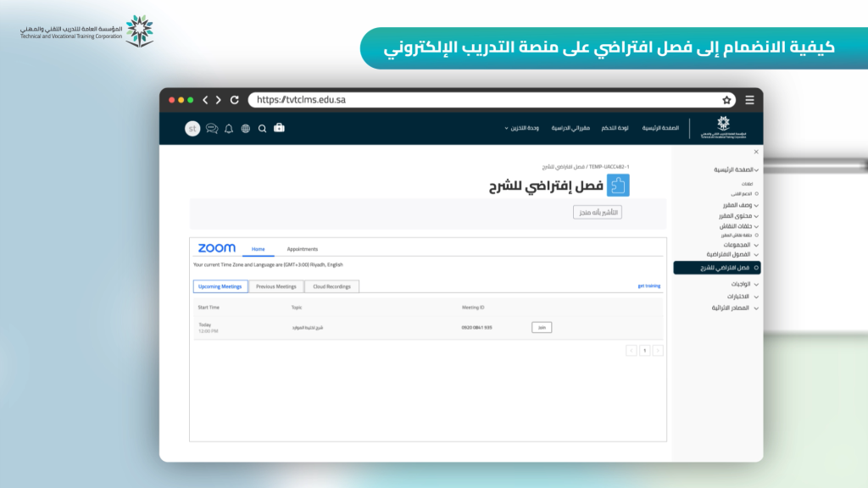Click the 'Today 12:00 PM' start time cell
This screenshot has width=868, height=488.
click(x=209, y=328)
